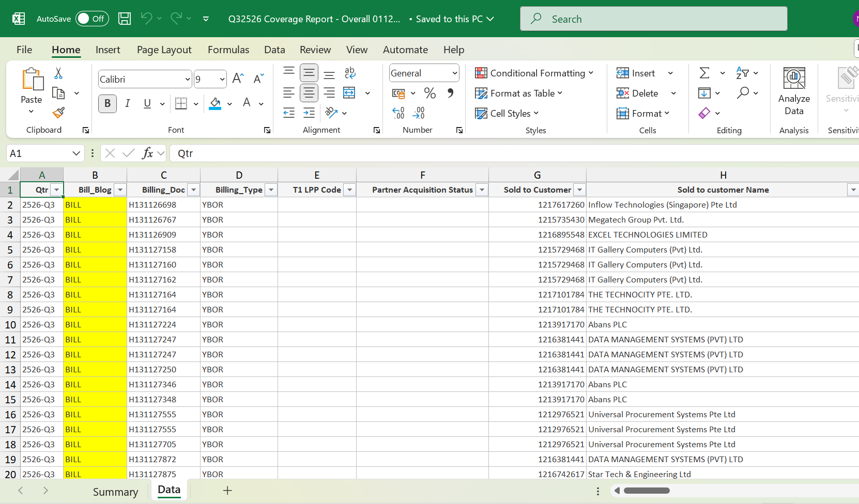Open the Formulas ribbon tab
859x504 pixels.
point(228,50)
